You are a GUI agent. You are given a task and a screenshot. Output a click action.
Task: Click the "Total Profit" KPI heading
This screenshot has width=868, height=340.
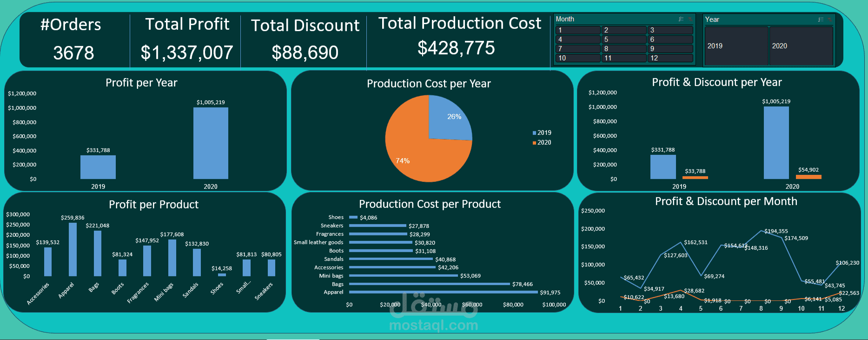pos(187,24)
